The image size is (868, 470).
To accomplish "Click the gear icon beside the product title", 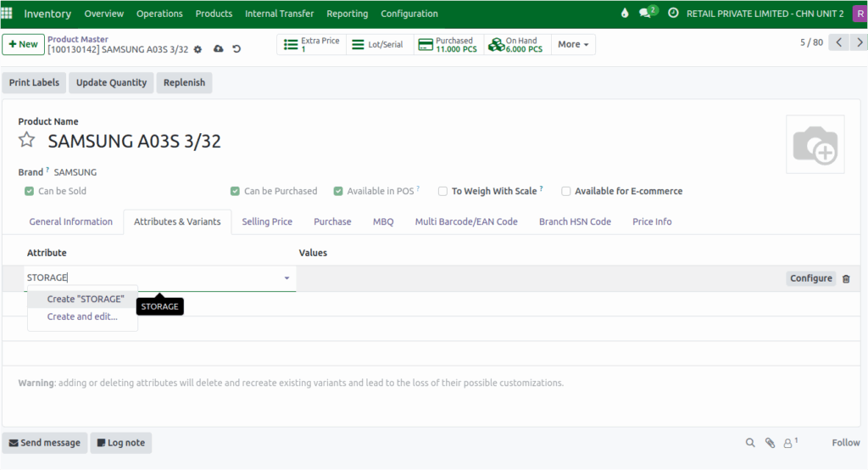I will tap(198, 49).
